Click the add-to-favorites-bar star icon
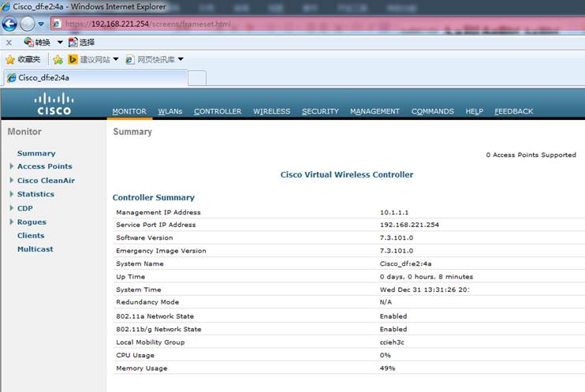Viewport: 585px width, 392px height. coord(58,59)
